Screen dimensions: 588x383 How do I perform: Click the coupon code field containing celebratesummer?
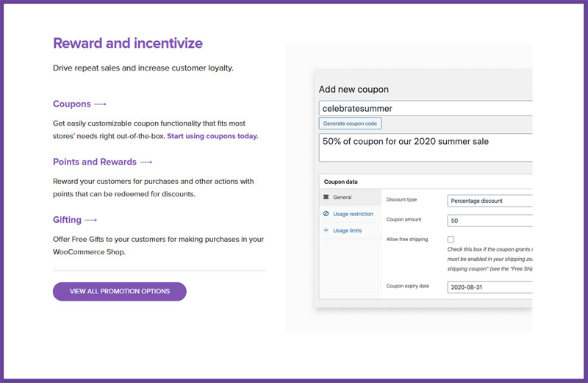425,108
